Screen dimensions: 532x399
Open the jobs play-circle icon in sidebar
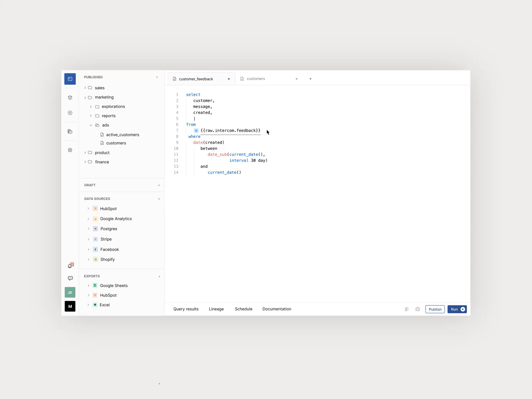point(70,113)
